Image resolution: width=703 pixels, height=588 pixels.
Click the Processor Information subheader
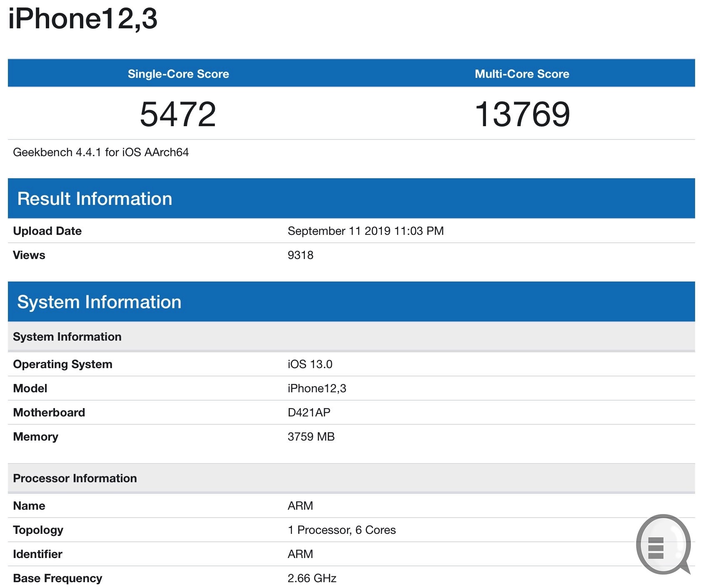click(351, 478)
